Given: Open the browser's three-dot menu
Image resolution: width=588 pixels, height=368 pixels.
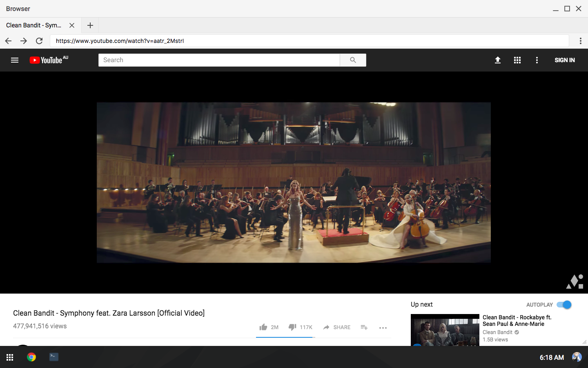Looking at the screenshot, I should click(x=580, y=41).
